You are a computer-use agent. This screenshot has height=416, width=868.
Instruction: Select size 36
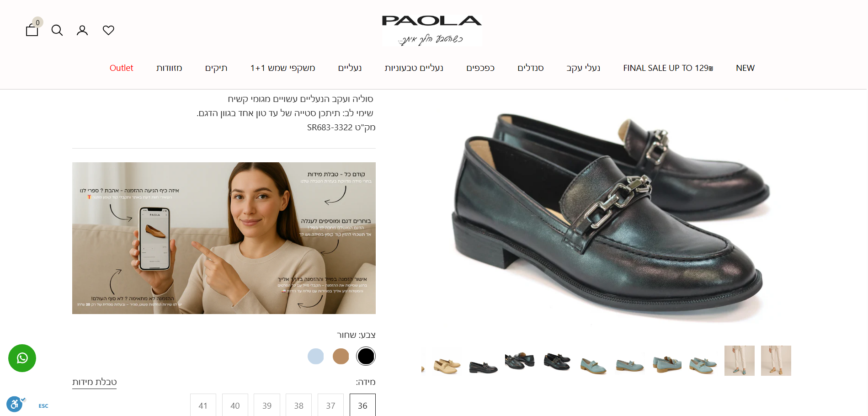362,405
